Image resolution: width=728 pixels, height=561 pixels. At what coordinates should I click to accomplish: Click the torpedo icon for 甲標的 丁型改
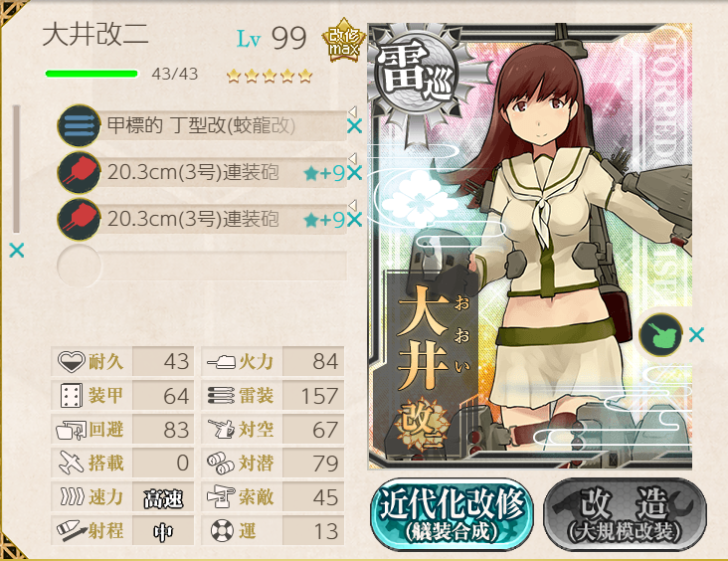[79, 126]
